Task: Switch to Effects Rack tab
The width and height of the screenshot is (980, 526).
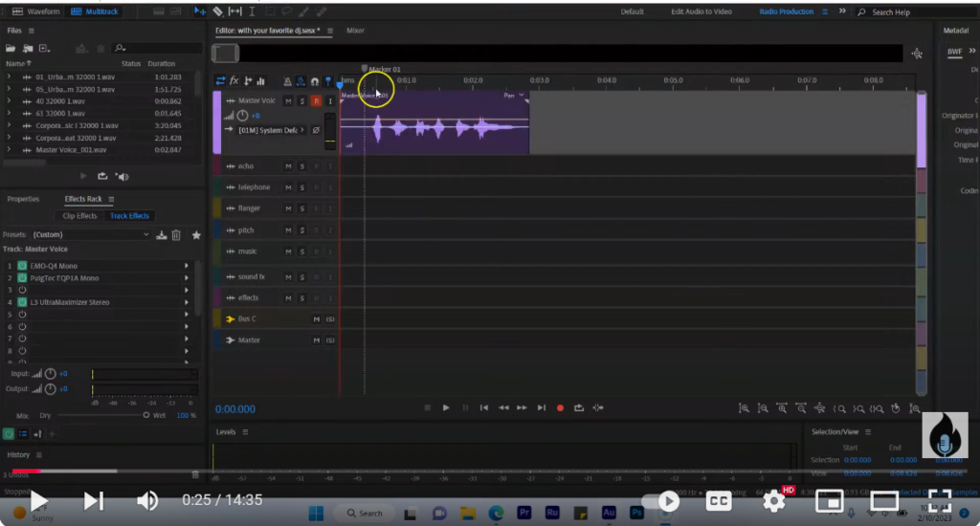Action: point(83,199)
